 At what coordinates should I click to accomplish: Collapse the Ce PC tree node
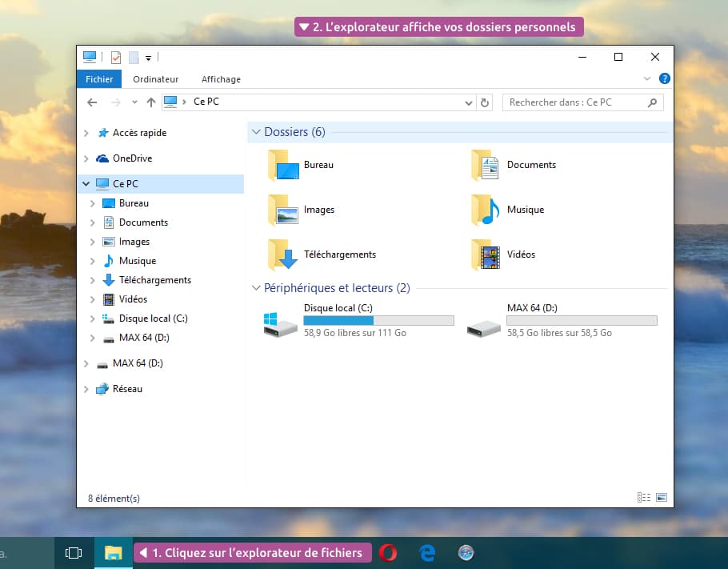(x=86, y=184)
